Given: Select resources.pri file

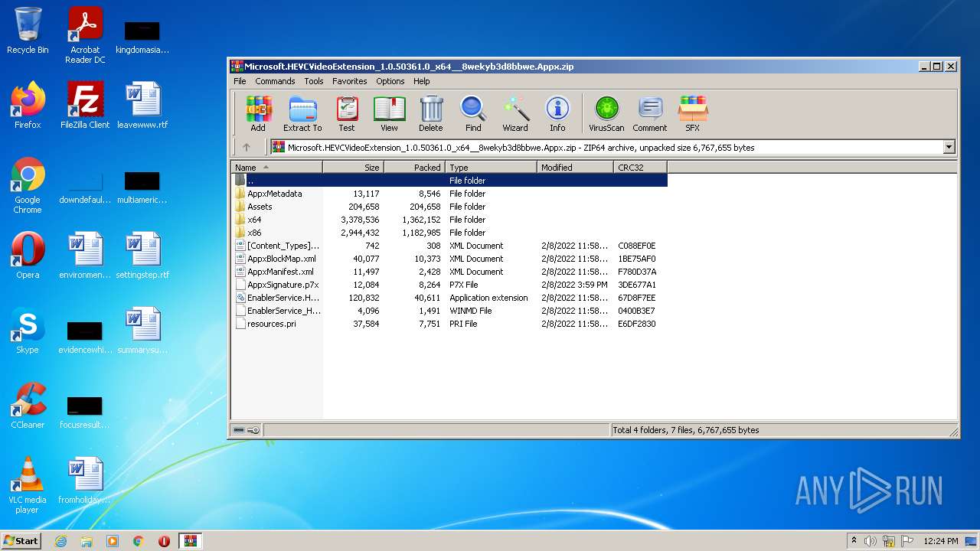Looking at the screenshot, I should [x=449, y=324].
